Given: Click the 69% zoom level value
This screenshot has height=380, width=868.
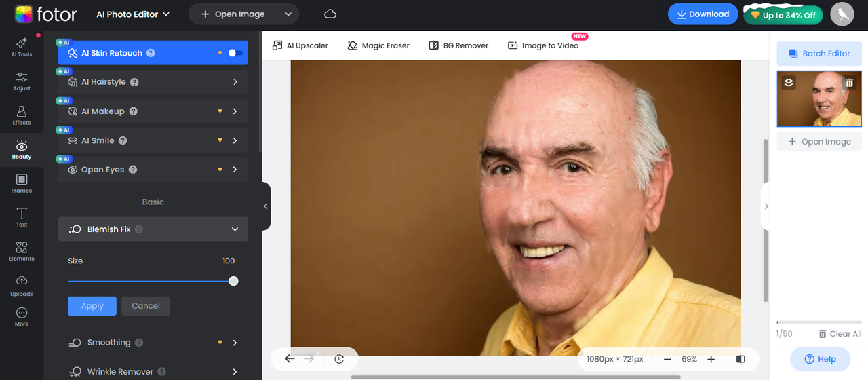Looking at the screenshot, I should (x=689, y=359).
